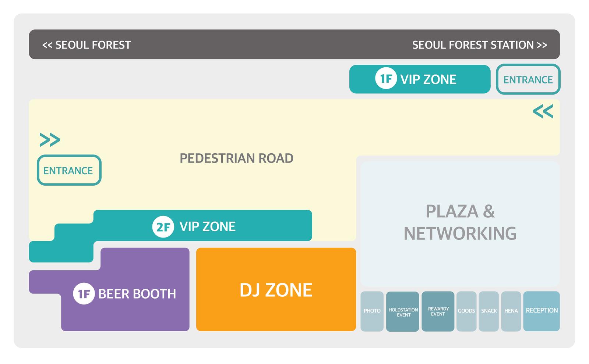Click the Reception booth
This screenshot has width=589, height=364.
coord(542,311)
